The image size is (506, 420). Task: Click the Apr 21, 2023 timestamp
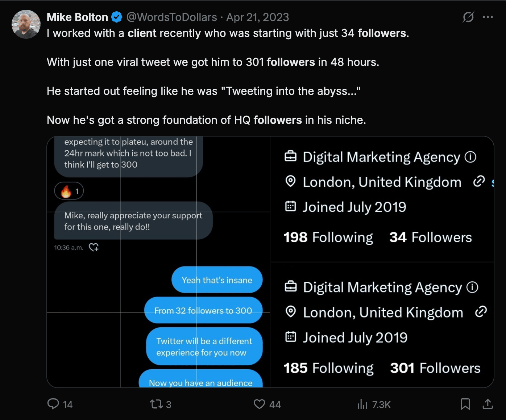(258, 17)
